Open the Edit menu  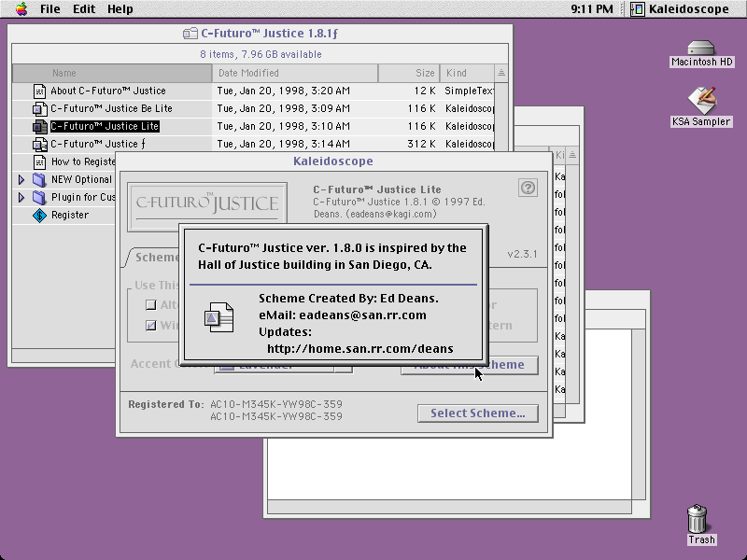pos(84,9)
